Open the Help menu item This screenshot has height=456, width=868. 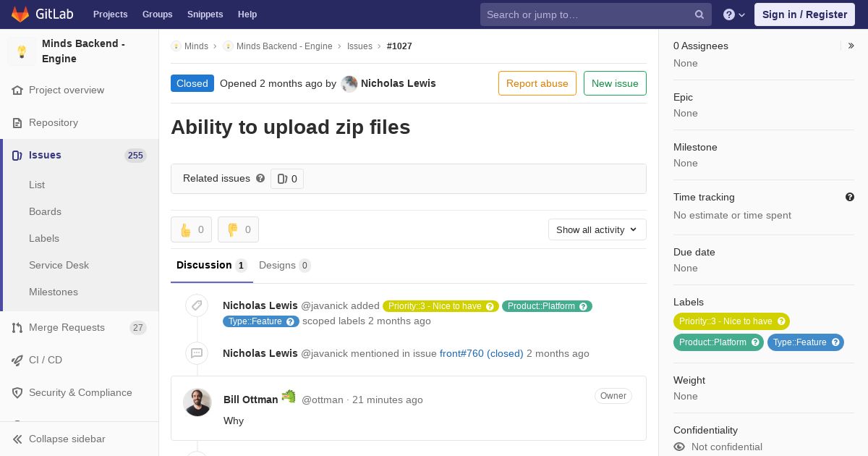tap(247, 14)
